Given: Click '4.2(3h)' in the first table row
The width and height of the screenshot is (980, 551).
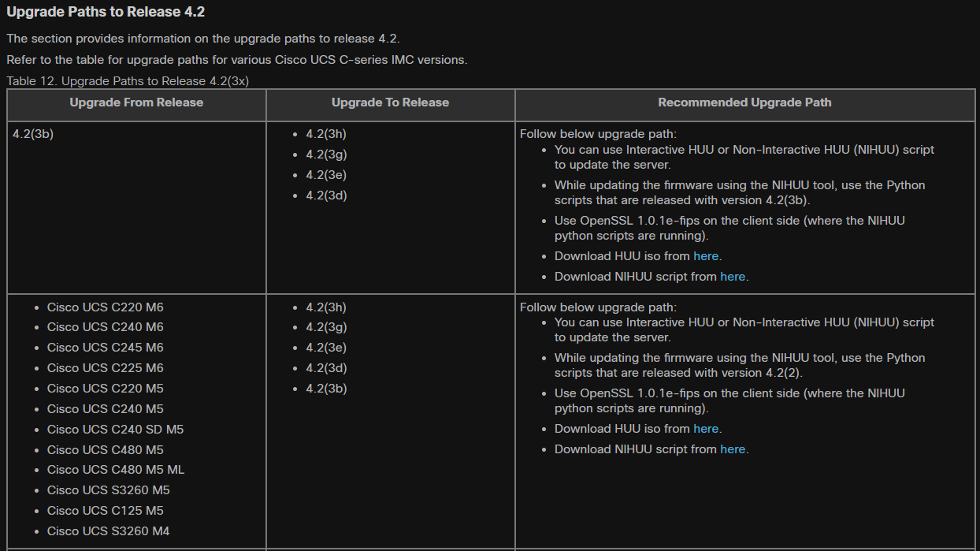Looking at the screenshot, I should (326, 134).
